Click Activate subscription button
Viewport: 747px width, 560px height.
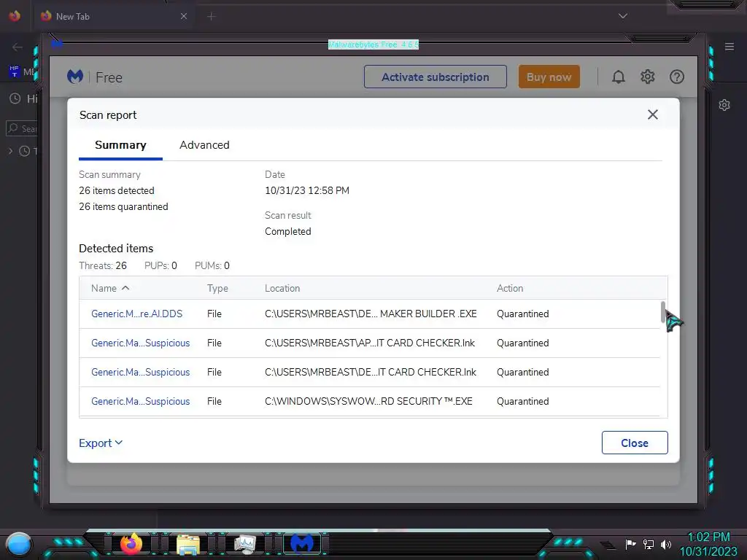[x=435, y=77]
